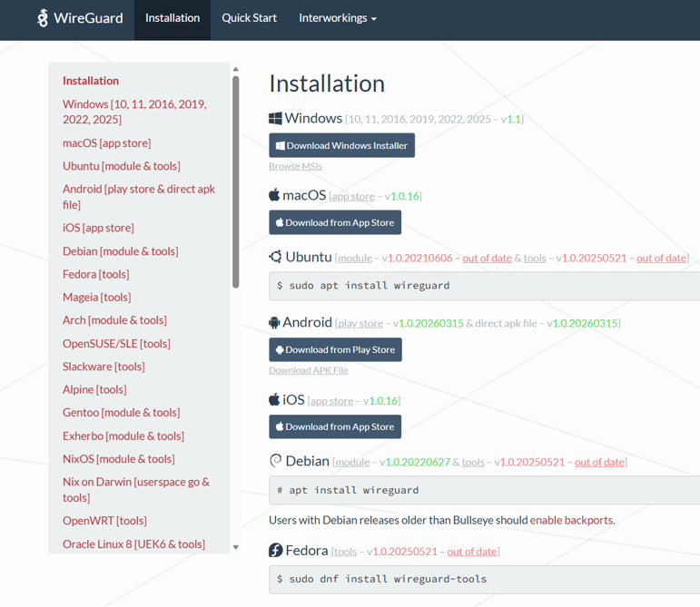700x607 pixels.
Task: Click the Debian swirl icon beside Debian heading
Action: [x=275, y=461]
